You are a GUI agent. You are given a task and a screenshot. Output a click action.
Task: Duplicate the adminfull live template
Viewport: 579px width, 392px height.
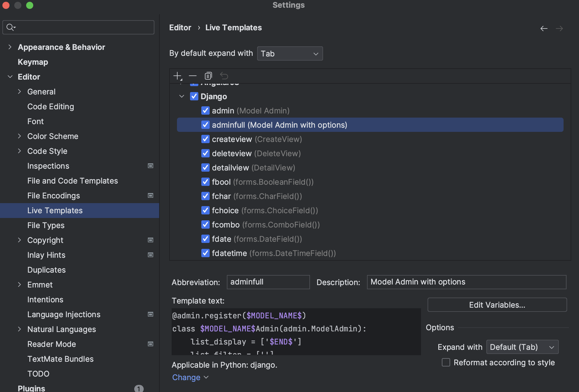tap(208, 76)
